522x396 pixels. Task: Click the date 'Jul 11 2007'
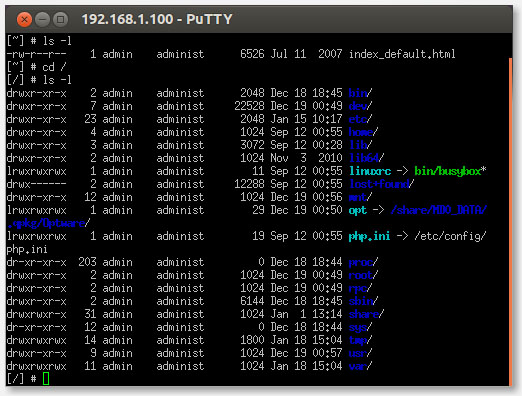coord(306,54)
